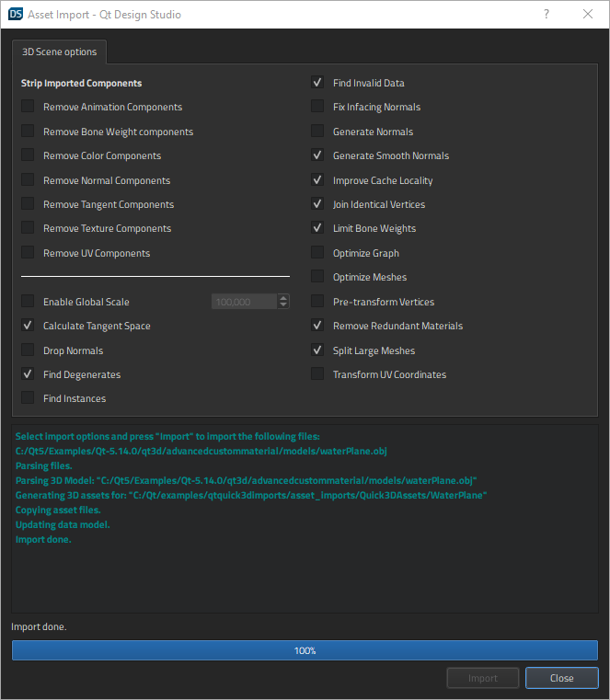Check Remove Bone Weight components
This screenshot has width=610, height=700.
[x=28, y=132]
